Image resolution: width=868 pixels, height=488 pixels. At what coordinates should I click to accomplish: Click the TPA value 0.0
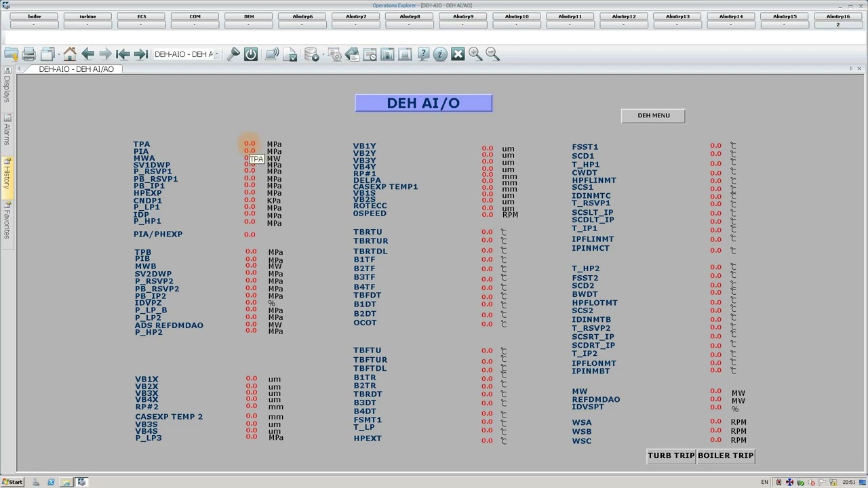coord(250,144)
